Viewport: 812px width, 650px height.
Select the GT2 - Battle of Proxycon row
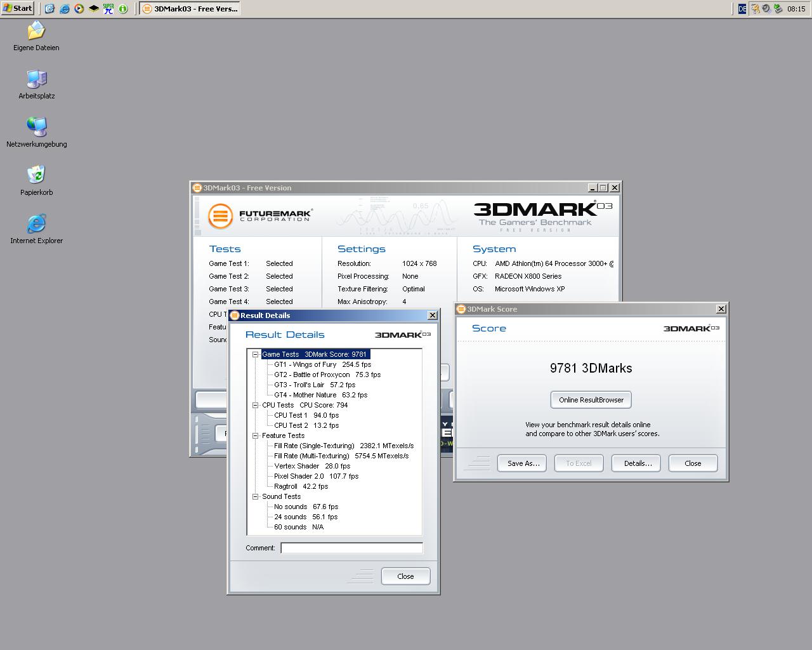point(327,375)
